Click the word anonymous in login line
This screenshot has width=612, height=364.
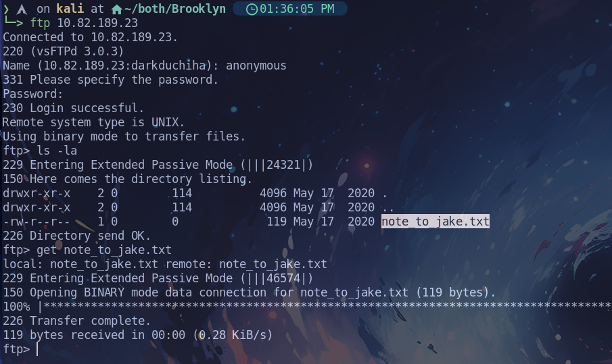pos(256,66)
